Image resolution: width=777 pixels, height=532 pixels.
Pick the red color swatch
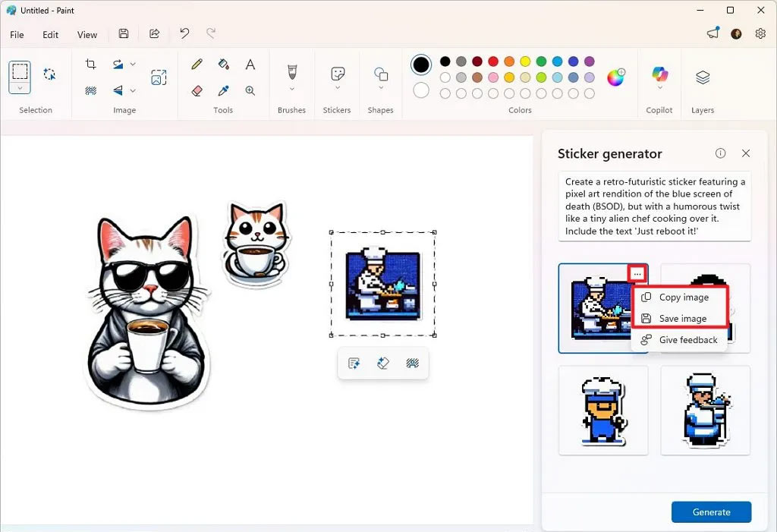point(492,61)
